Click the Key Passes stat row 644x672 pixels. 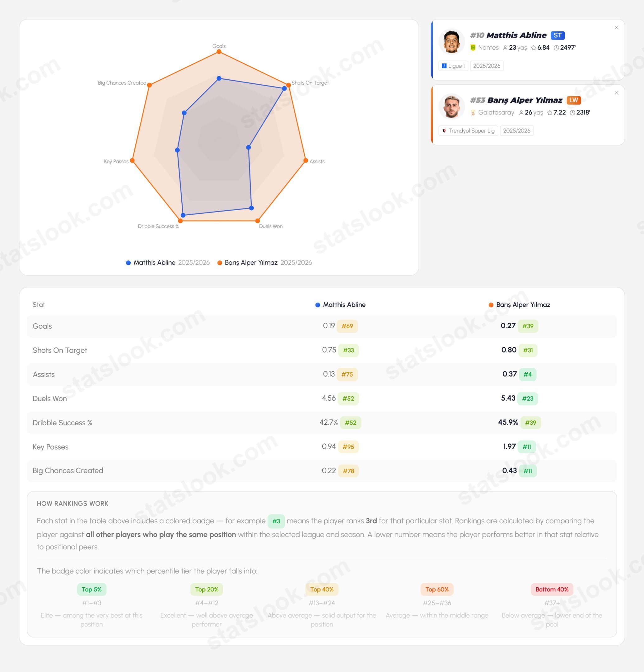tap(322, 447)
